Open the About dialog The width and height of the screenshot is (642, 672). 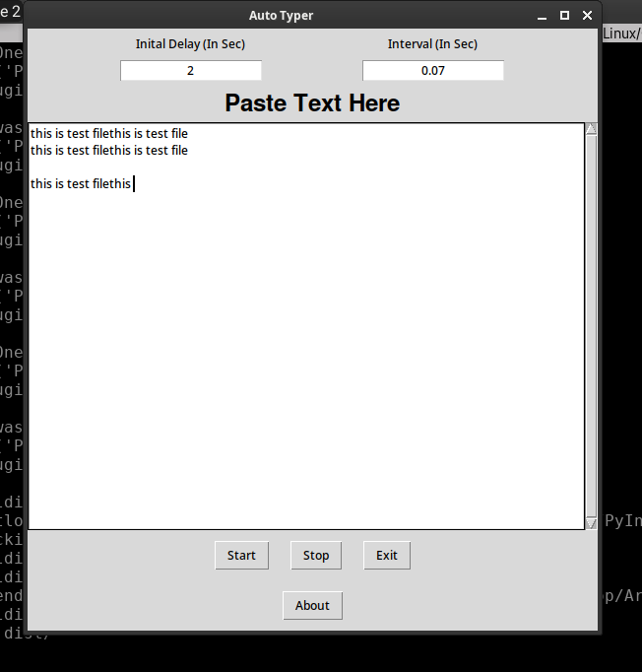pos(312,606)
